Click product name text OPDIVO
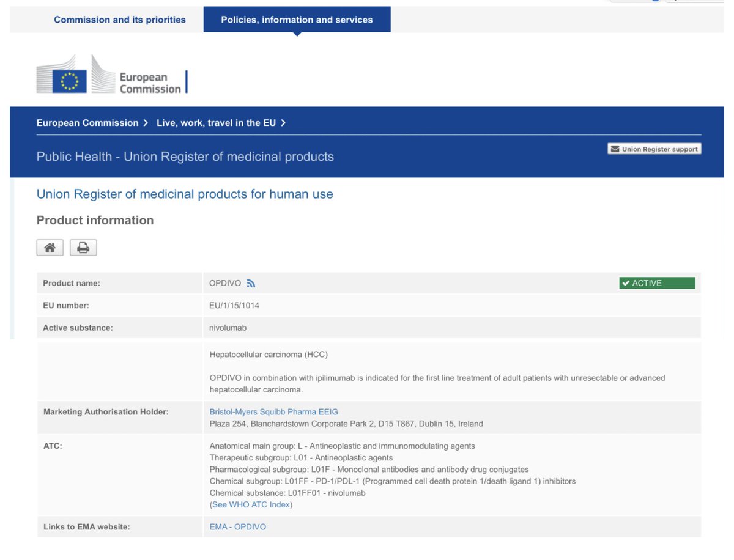734x560 pixels. click(x=226, y=283)
